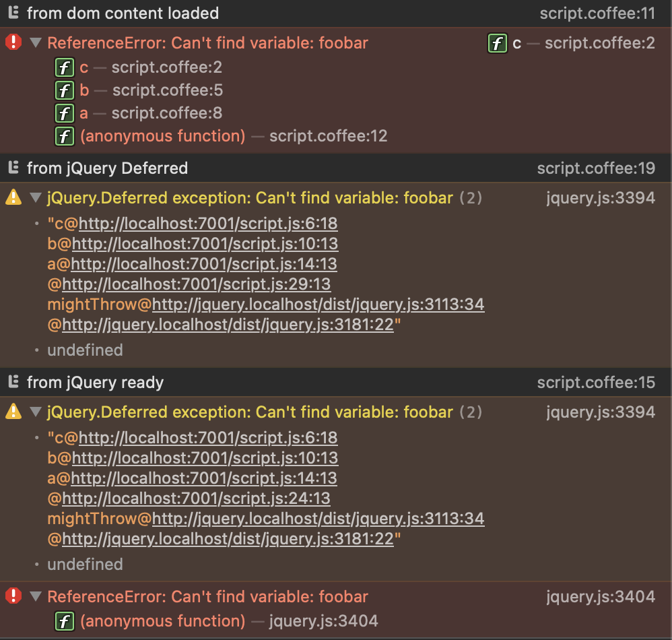Click the function icon for anonymous function script.coffee:12
This screenshot has width=672, height=640.
[x=64, y=136]
